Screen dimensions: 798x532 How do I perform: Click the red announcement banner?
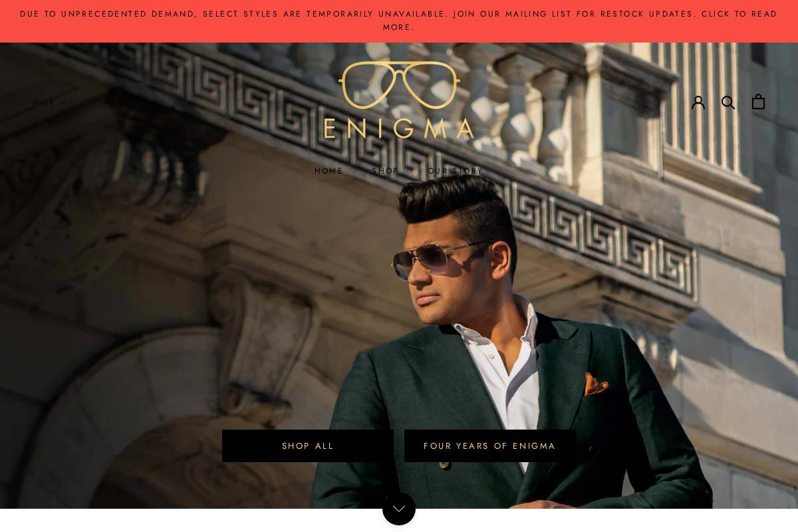pyautogui.click(x=399, y=21)
